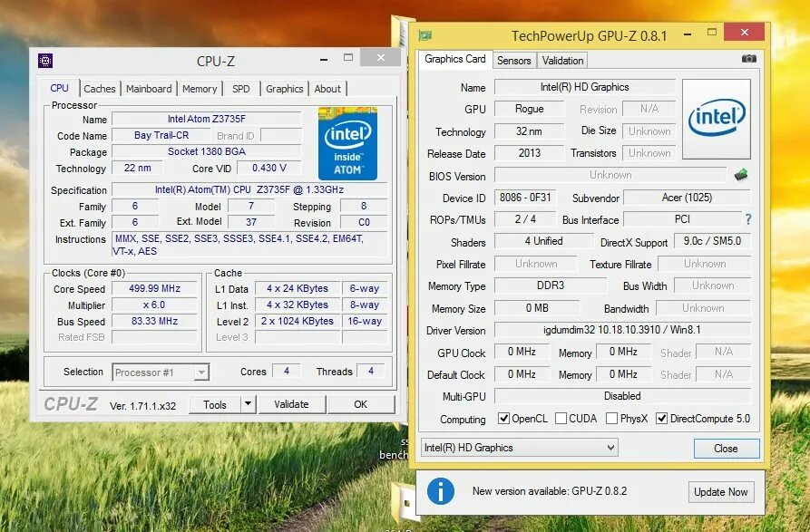
Task: Click the ROPs/TMUs value 2 / 4
Action: [x=525, y=219]
